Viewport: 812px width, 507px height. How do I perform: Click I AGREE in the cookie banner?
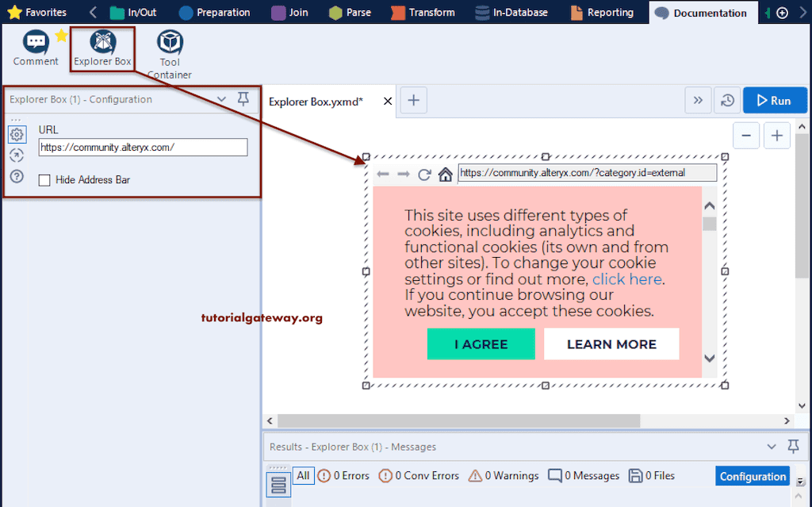481,344
